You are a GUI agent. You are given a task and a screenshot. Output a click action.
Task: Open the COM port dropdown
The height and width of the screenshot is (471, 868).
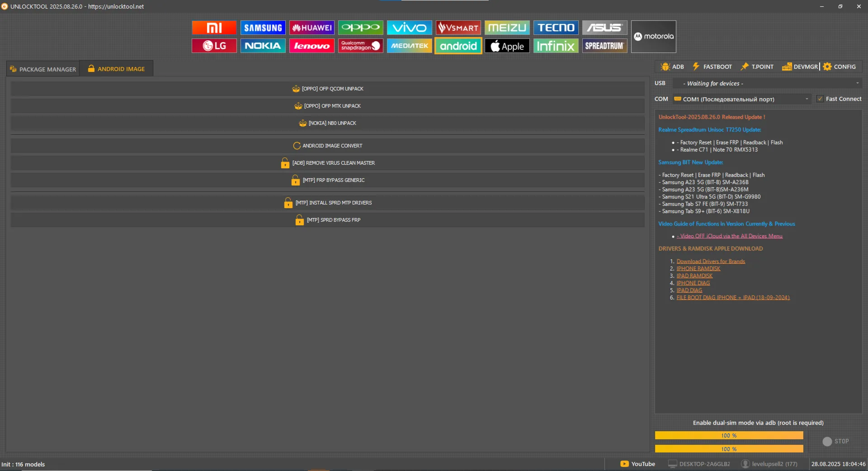741,99
